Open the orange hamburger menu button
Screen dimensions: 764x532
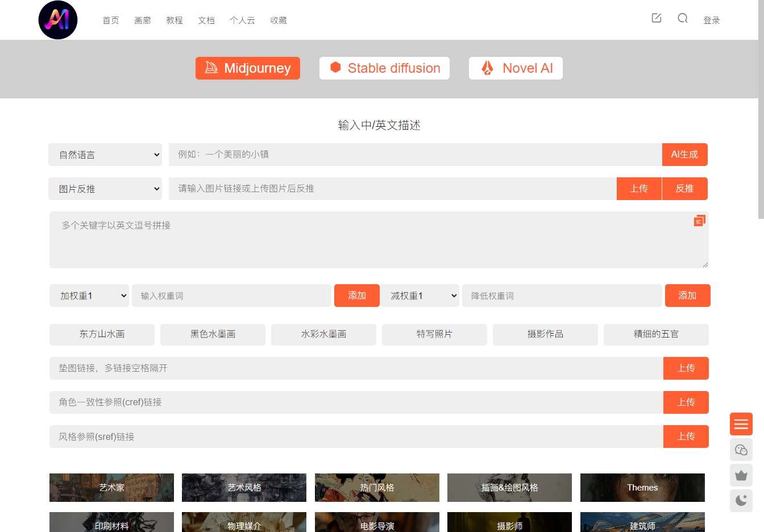coord(741,424)
